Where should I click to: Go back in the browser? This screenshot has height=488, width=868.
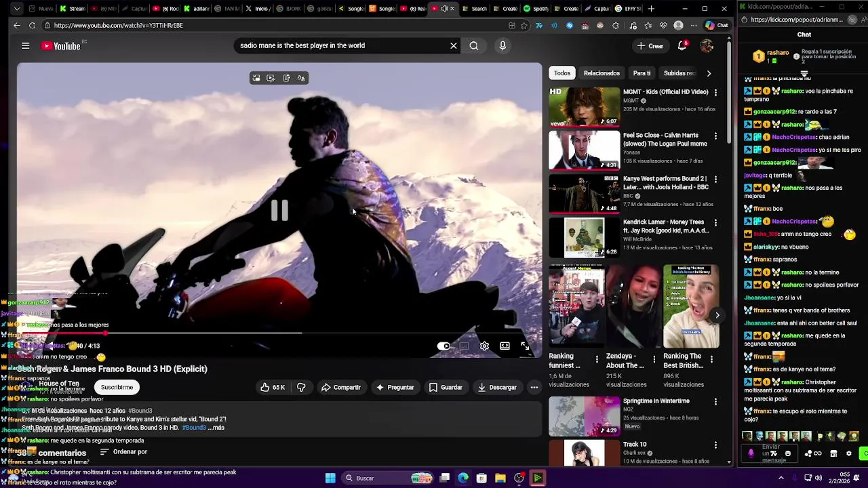[17, 25]
